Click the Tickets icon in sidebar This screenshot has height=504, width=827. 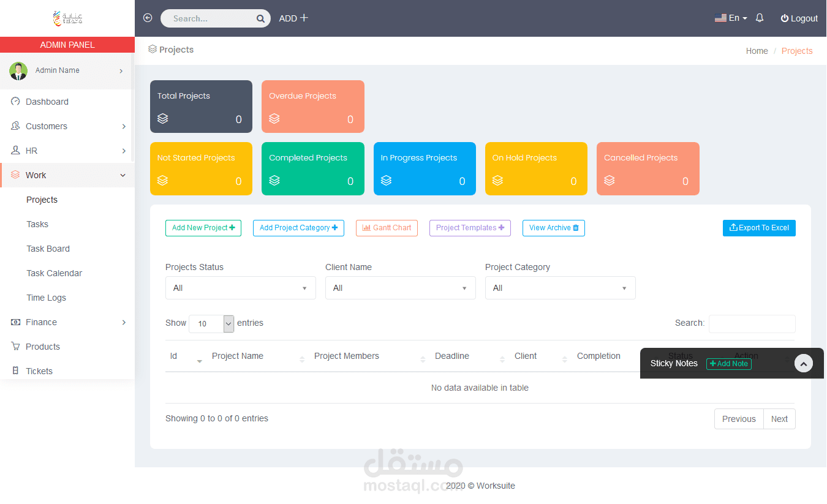point(15,371)
